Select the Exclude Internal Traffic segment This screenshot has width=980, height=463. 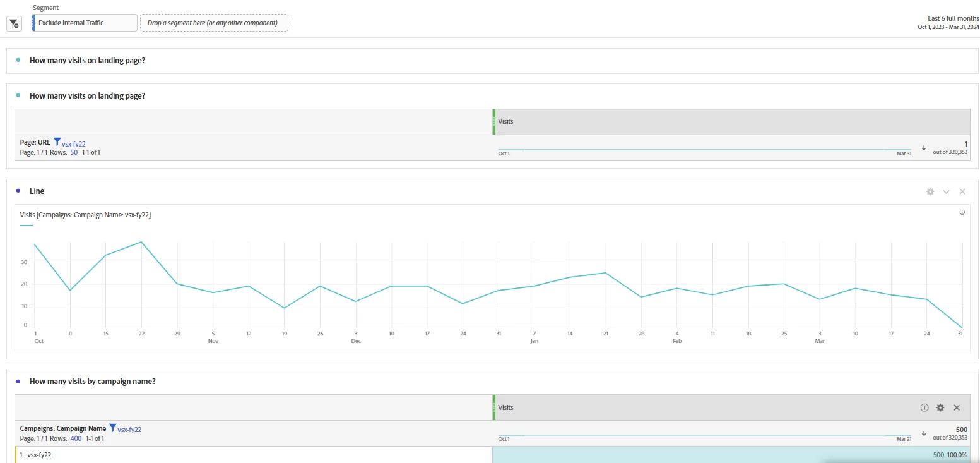tap(85, 23)
